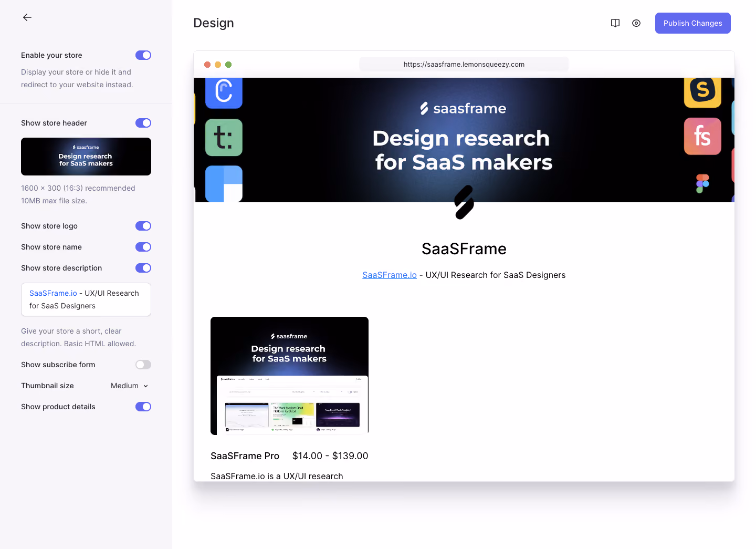This screenshot has width=756, height=549.
Task: Click the Thumbnail size label
Action: point(47,386)
